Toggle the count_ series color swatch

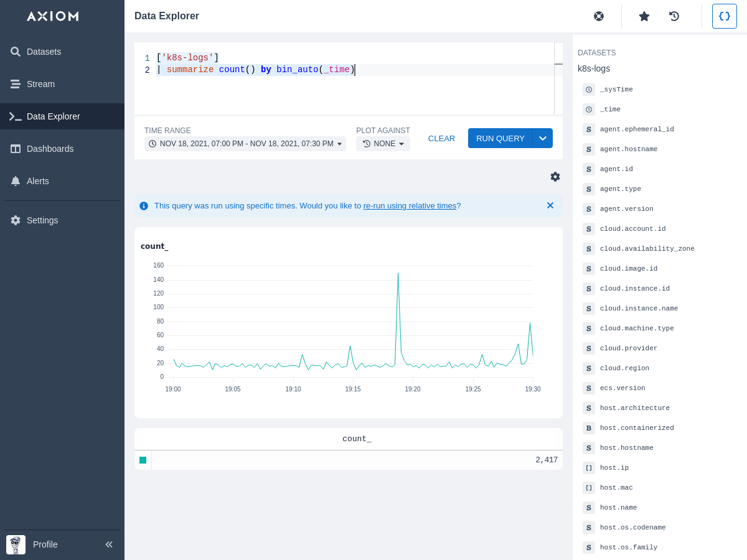pyautogui.click(x=143, y=460)
